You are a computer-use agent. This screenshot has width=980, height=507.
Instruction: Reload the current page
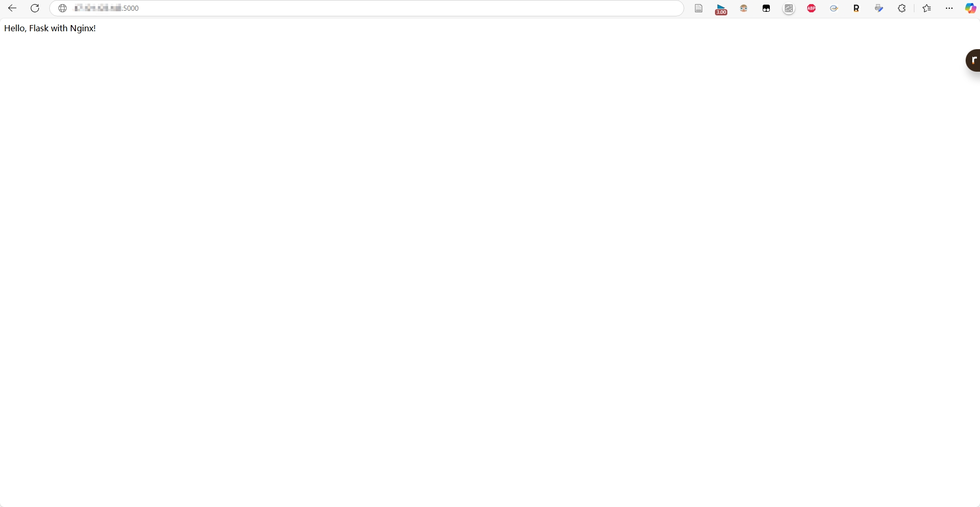35,8
